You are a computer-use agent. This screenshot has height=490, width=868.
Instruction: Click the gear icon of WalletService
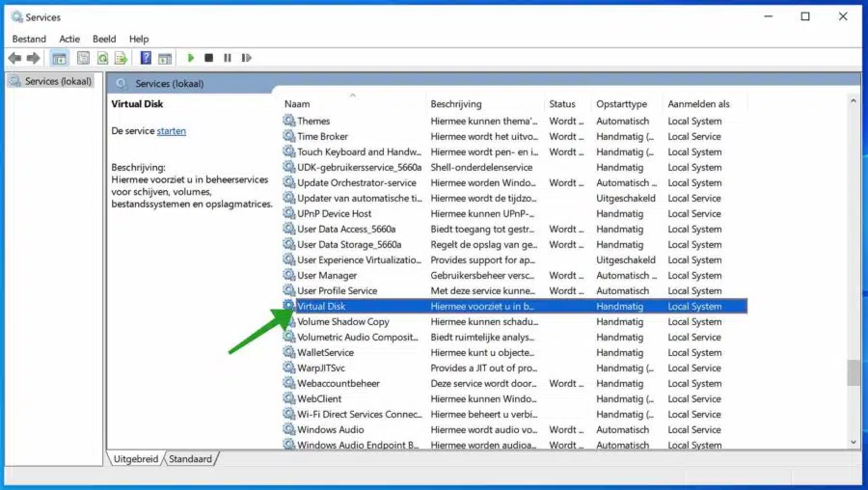point(289,352)
